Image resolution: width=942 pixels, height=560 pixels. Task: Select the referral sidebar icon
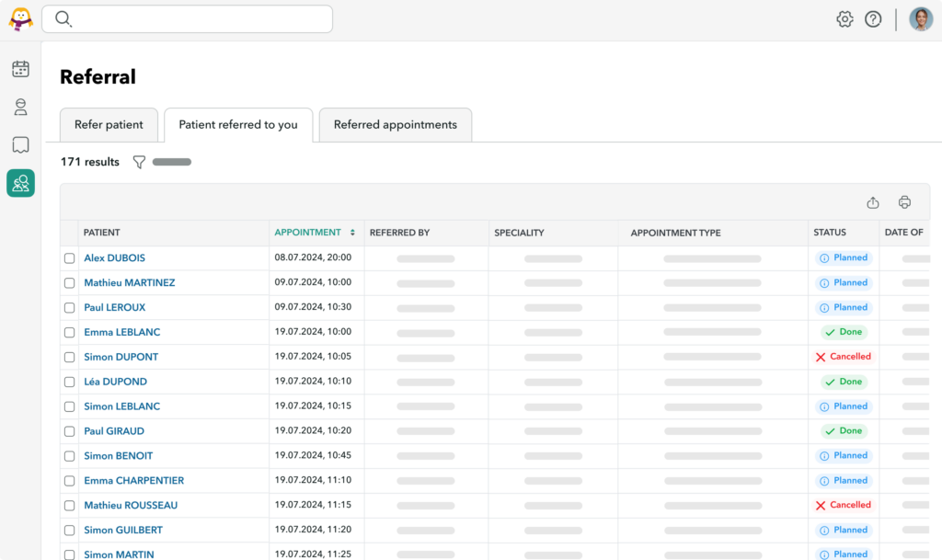20,183
